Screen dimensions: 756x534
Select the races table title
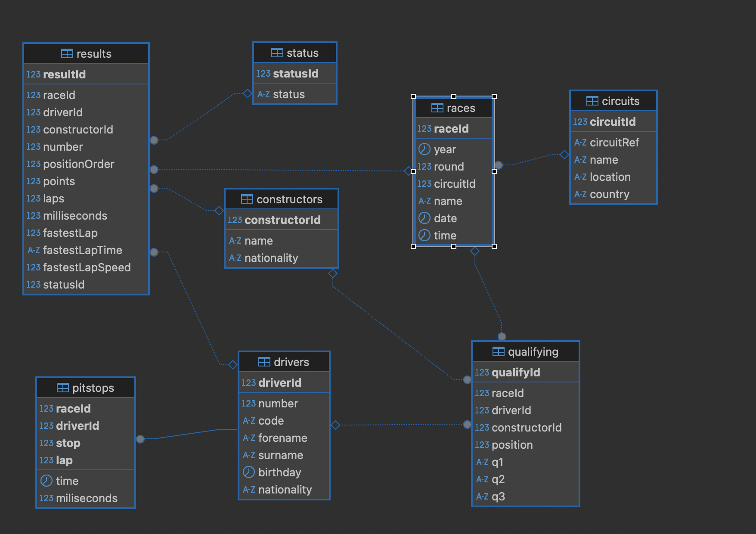[x=461, y=108]
